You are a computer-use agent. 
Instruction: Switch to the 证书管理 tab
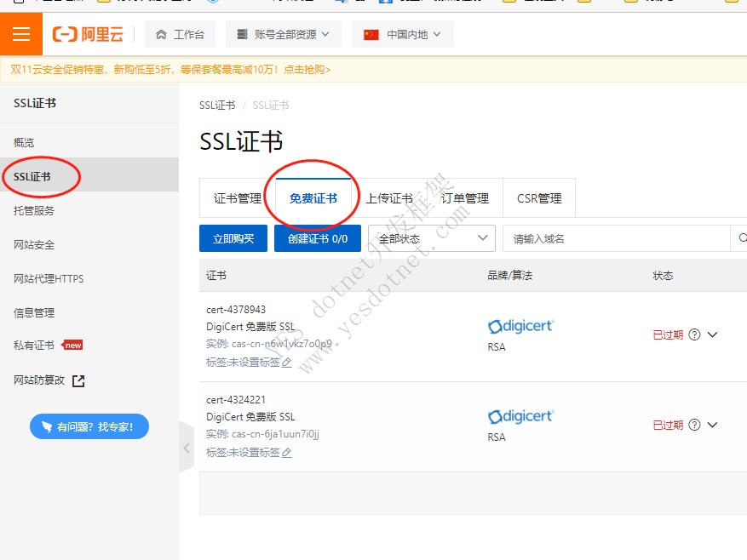coord(237,198)
